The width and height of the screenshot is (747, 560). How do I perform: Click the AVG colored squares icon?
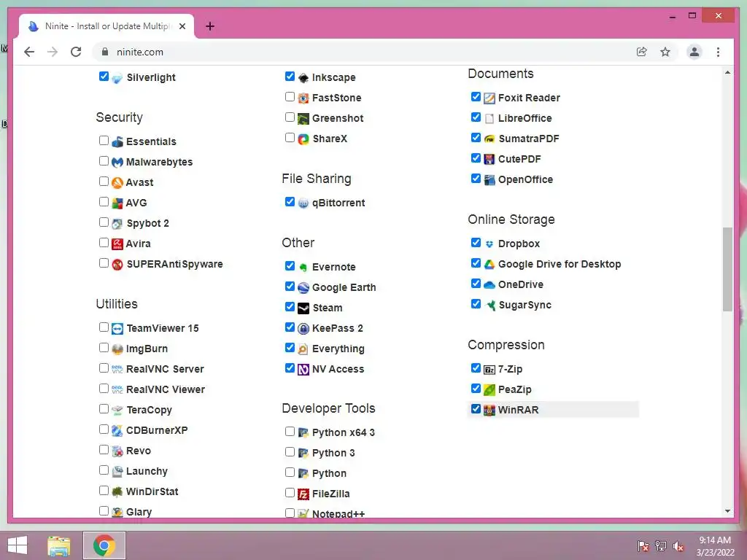(117, 203)
